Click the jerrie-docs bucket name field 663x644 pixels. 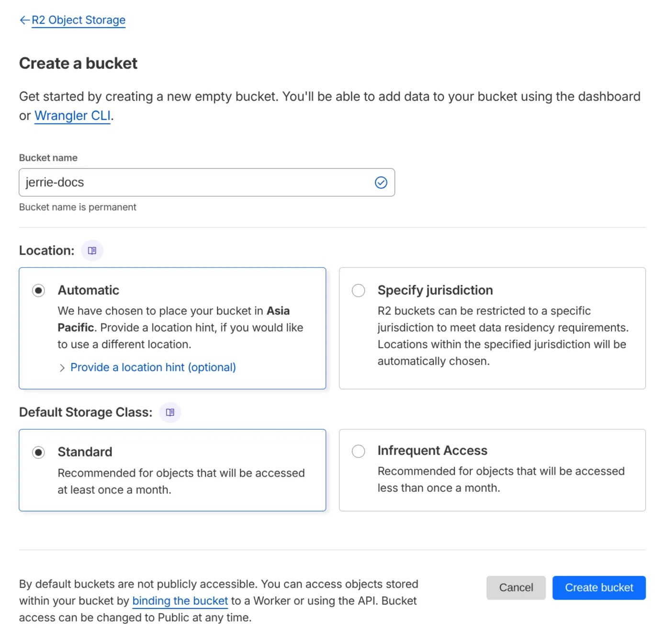(207, 182)
